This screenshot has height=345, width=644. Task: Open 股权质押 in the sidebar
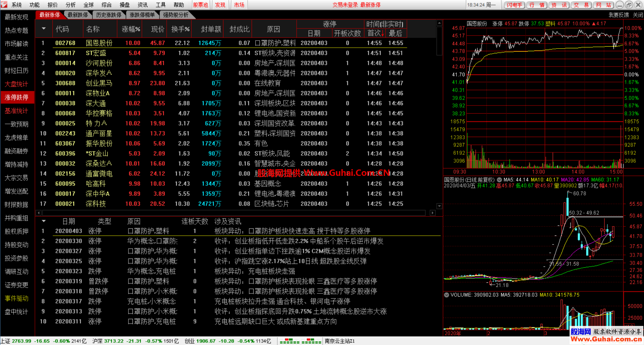pos(16,231)
